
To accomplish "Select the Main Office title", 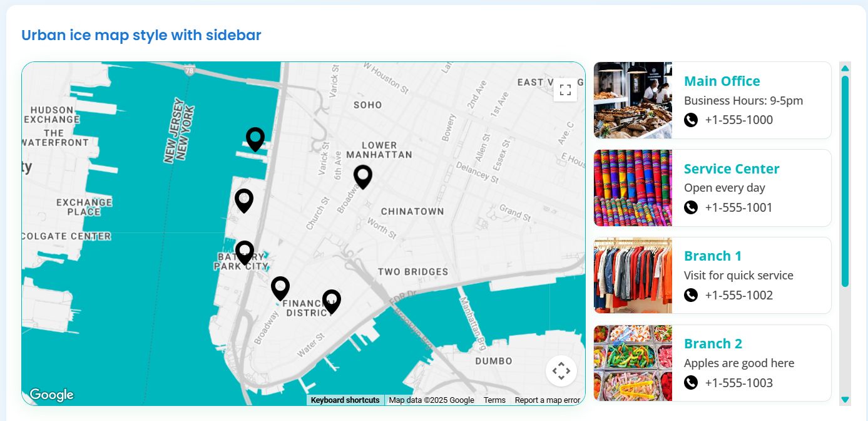I will pyautogui.click(x=722, y=81).
